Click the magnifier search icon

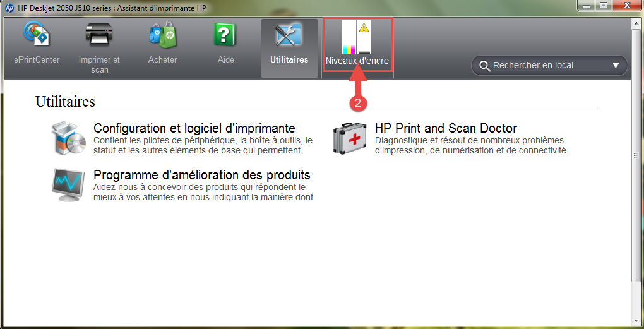[x=485, y=66]
